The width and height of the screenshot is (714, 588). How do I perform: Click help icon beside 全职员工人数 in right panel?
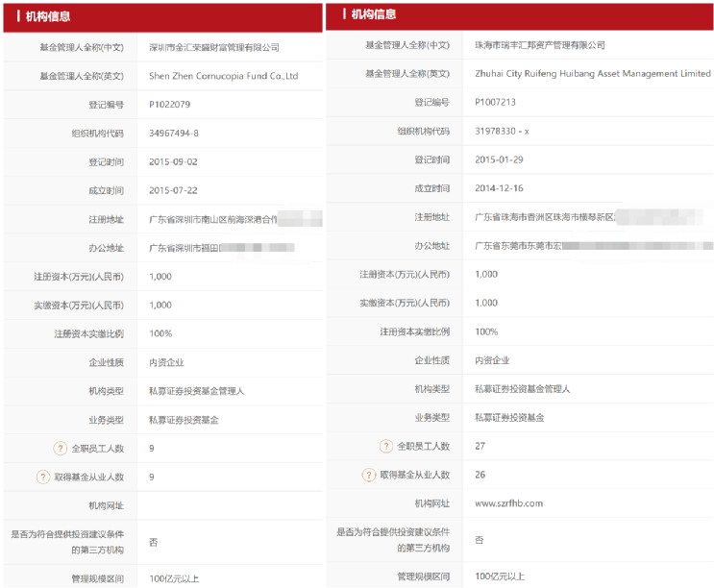pyautogui.click(x=386, y=446)
